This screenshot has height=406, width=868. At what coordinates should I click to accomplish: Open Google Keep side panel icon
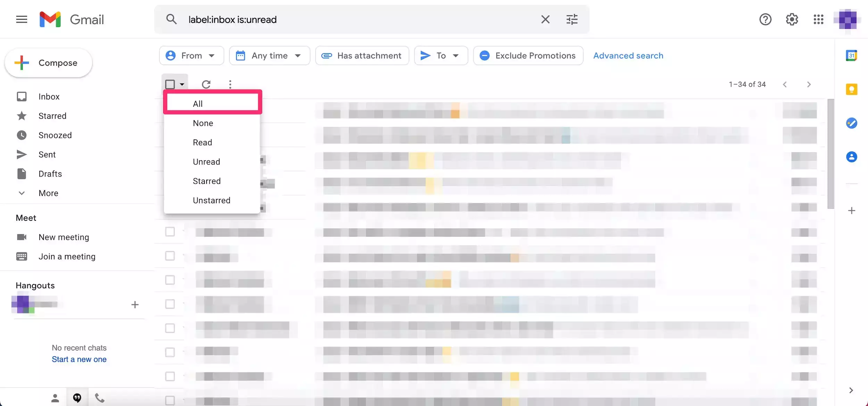(851, 89)
